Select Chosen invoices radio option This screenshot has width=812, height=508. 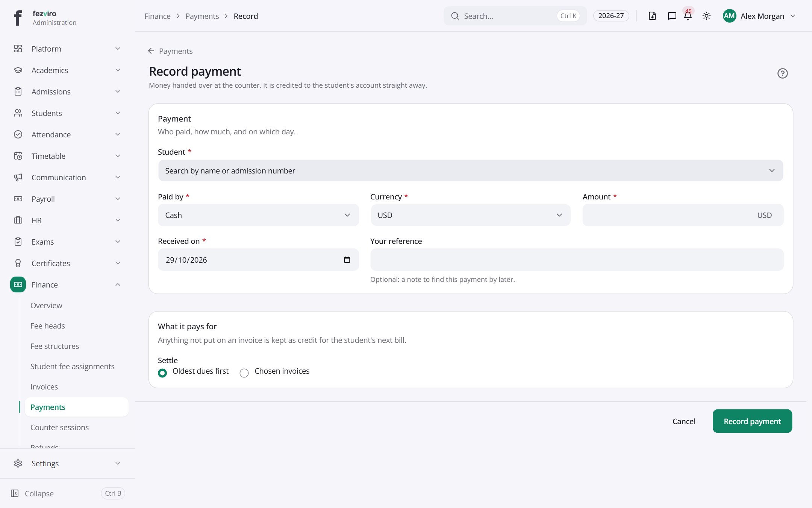[x=244, y=373]
